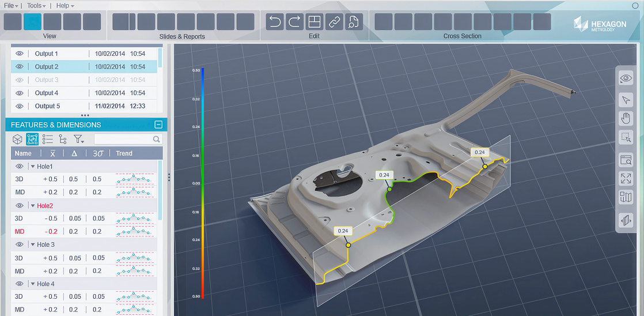Open the trend sparkline for Hole1 3D row
The image size is (644, 316).
[x=134, y=179]
